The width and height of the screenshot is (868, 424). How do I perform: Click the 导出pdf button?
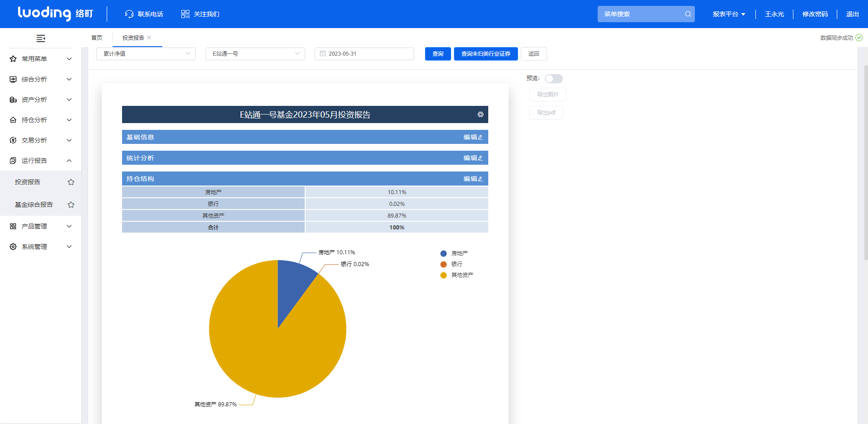click(546, 113)
